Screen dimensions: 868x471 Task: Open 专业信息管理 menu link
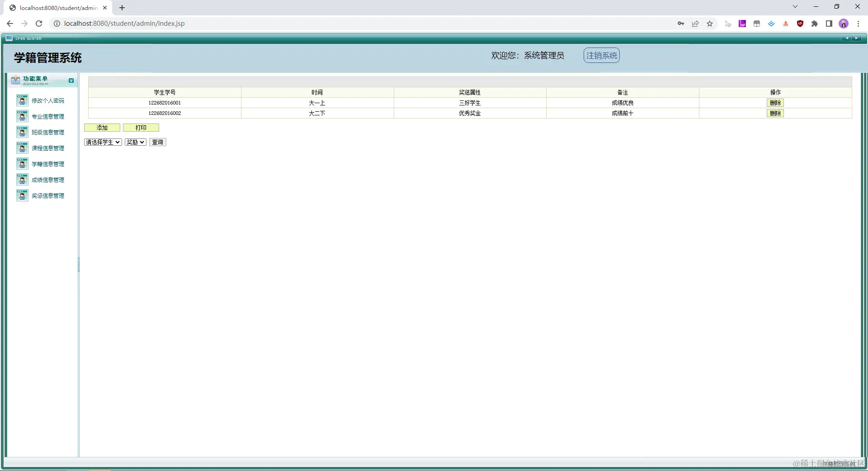click(x=48, y=117)
